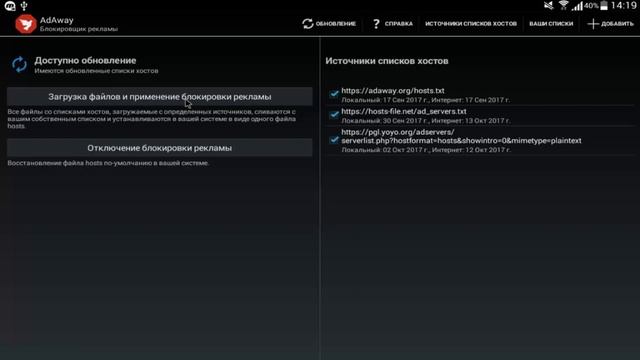640x360 pixels.
Task: Select the Справка menu label
Action: (x=398, y=24)
